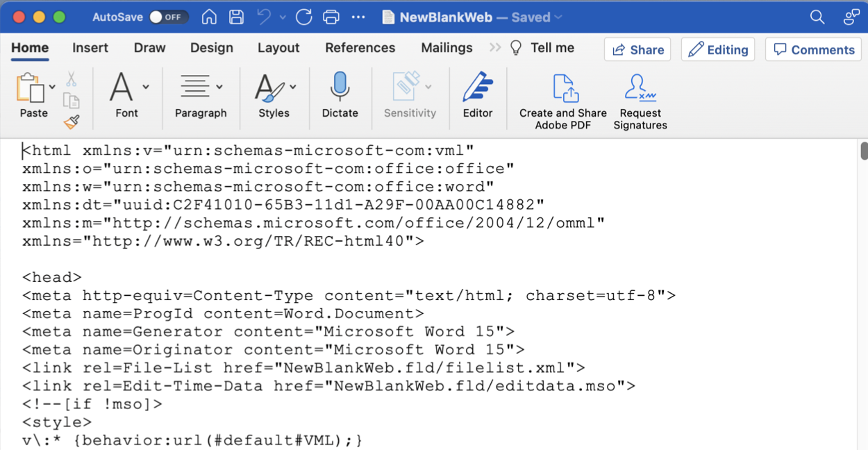Open the References tab
Viewport: 868px width, 450px height.
[360, 48]
